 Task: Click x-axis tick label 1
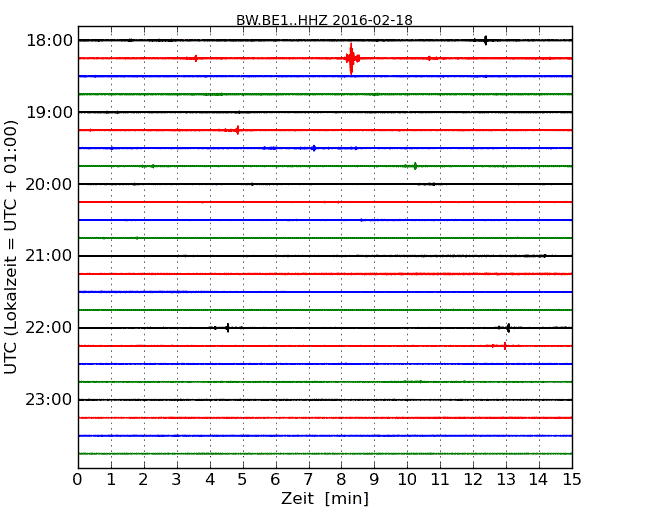point(111,479)
